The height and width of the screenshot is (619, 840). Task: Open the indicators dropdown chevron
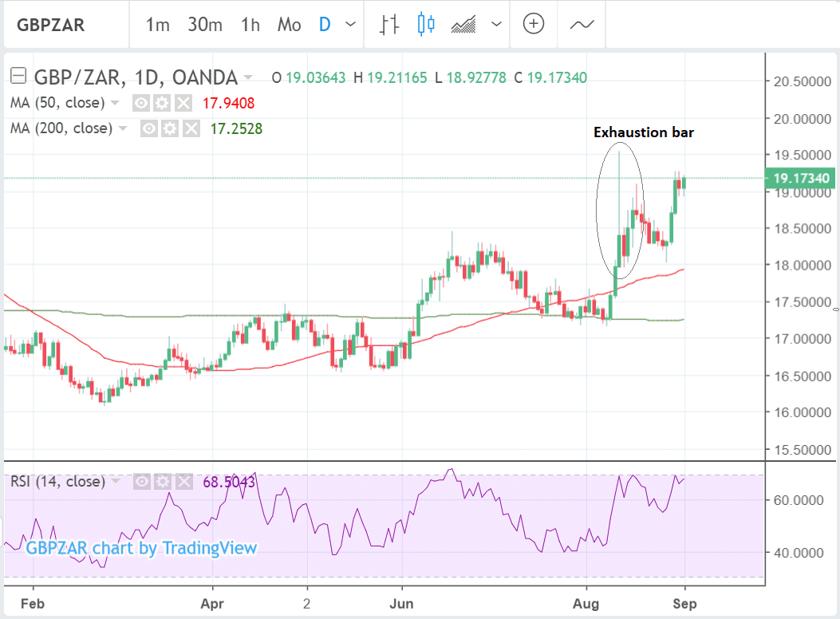click(x=497, y=25)
